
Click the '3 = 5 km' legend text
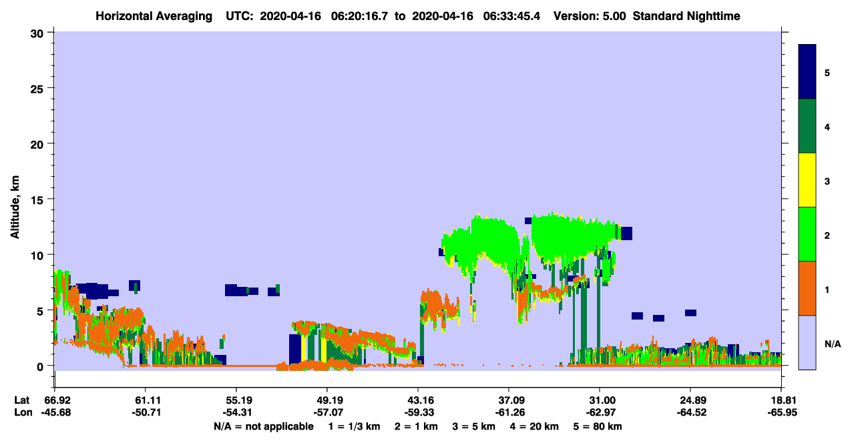tap(473, 426)
